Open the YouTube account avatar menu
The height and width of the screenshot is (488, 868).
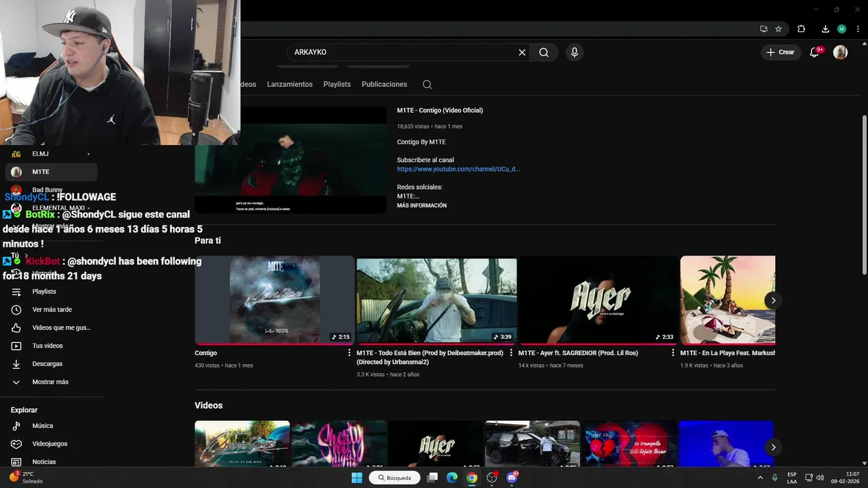(840, 52)
